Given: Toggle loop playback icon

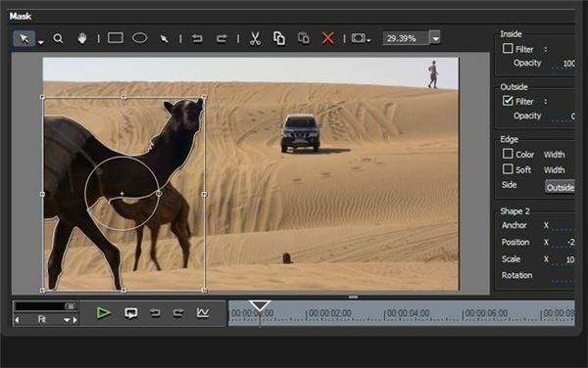Looking at the screenshot, I should click(131, 313).
